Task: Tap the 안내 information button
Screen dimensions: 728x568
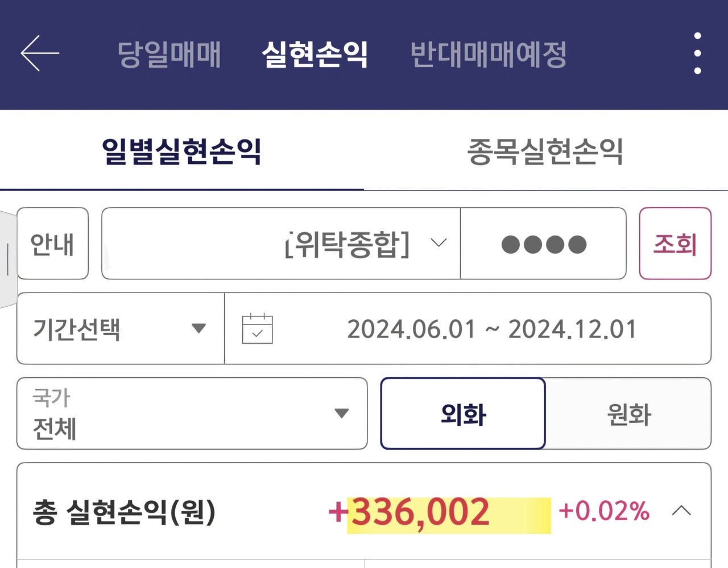Action: coord(52,244)
